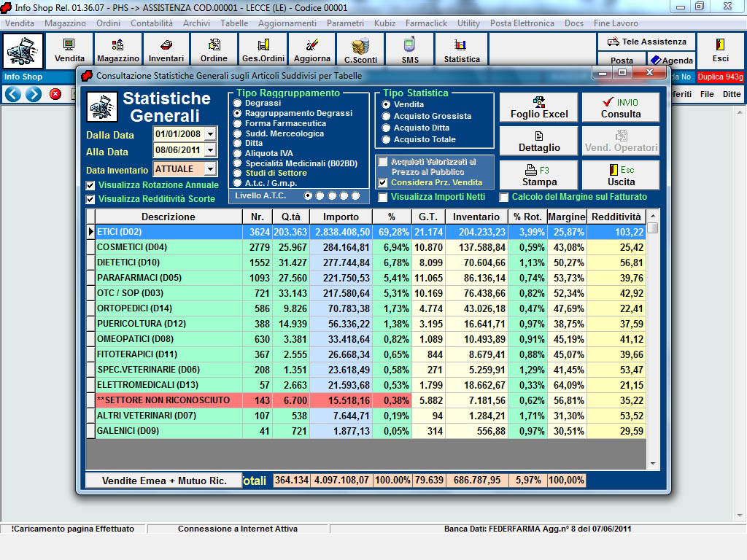747x560 pixels.
Task: Open the Farmaclick menu
Action: tap(426, 23)
